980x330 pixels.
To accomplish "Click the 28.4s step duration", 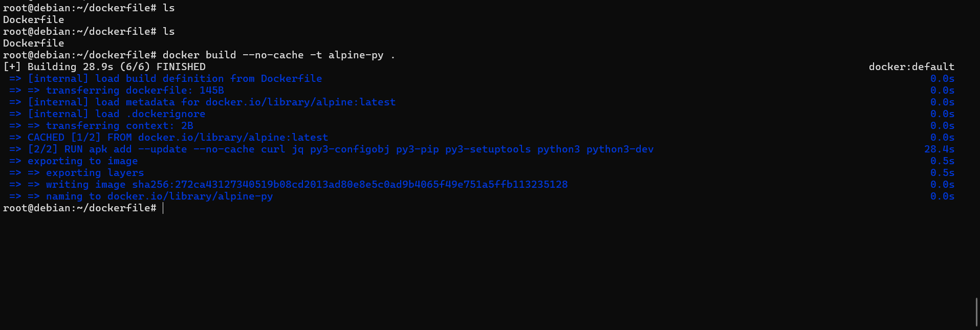I will pos(939,149).
